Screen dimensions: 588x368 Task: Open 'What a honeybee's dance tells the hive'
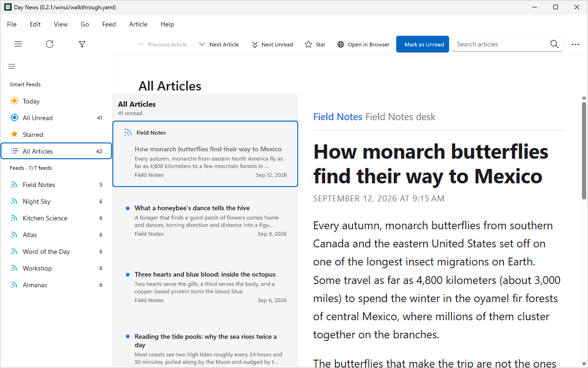(x=205, y=220)
